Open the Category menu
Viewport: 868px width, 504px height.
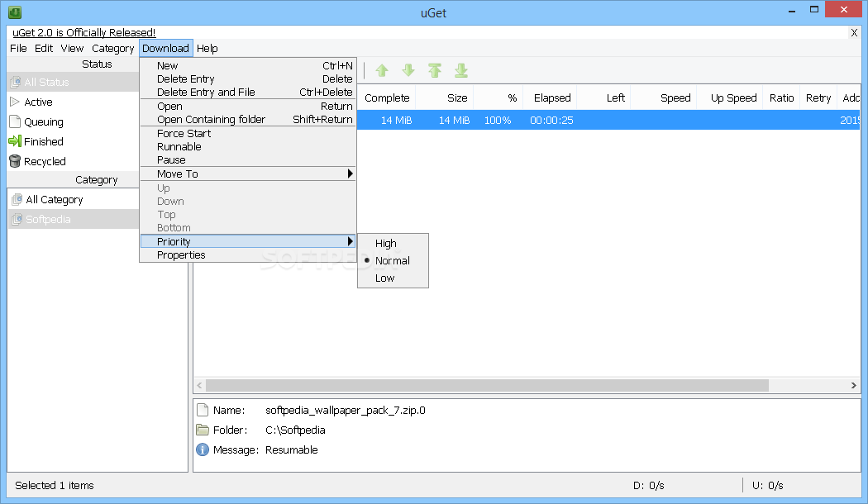[x=113, y=48]
